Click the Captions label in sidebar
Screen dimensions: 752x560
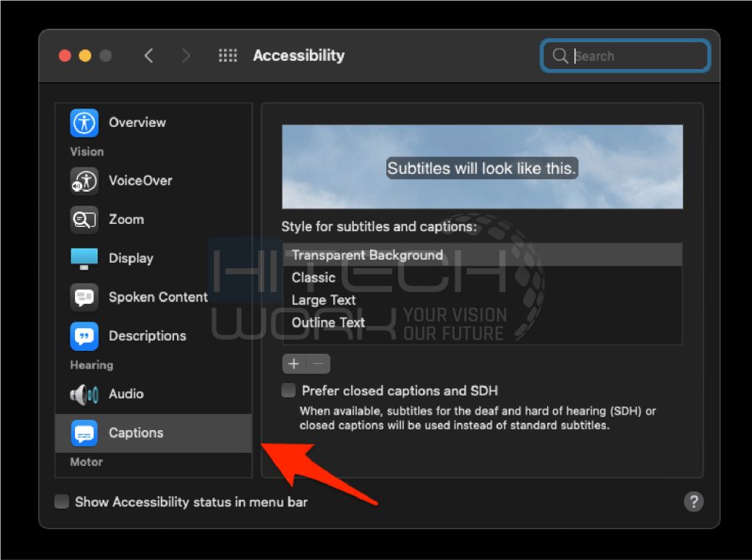point(136,433)
